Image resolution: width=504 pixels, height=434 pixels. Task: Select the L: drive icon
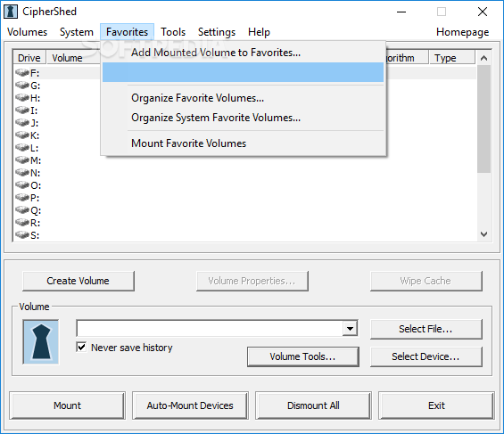[x=22, y=148]
